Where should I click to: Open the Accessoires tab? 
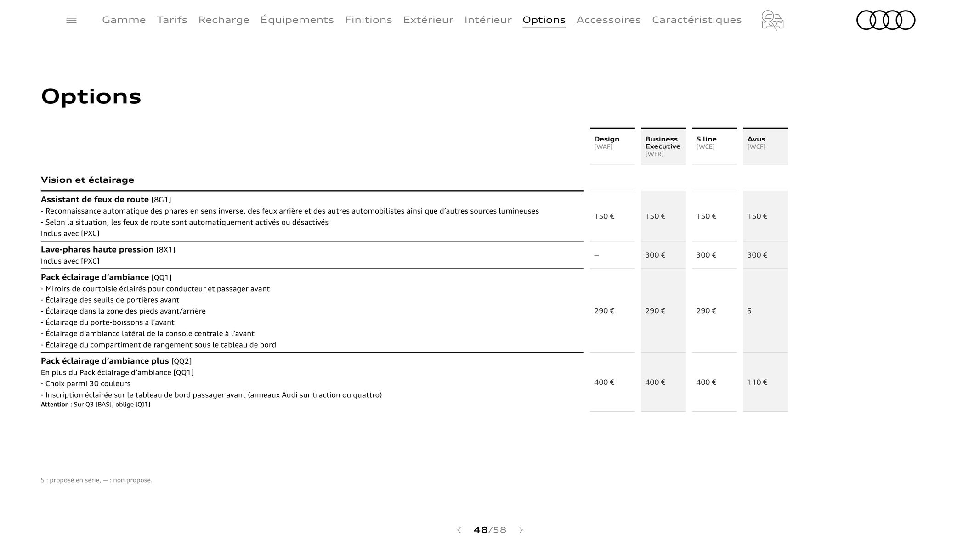point(609,20)
